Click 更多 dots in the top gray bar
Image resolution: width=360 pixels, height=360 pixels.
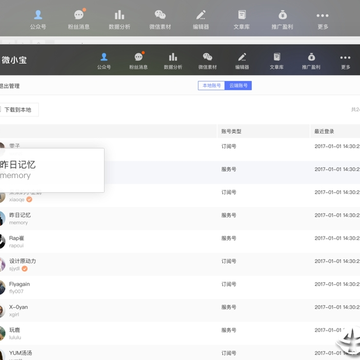click(x=323, y=15)
